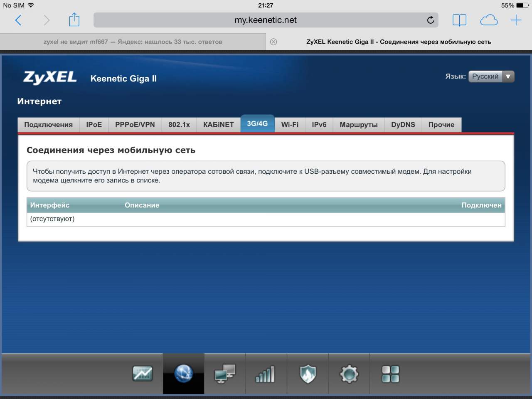532x399 pixels.
Task: Switch to the Yandex search results browser tab
Action: (133, 42)
